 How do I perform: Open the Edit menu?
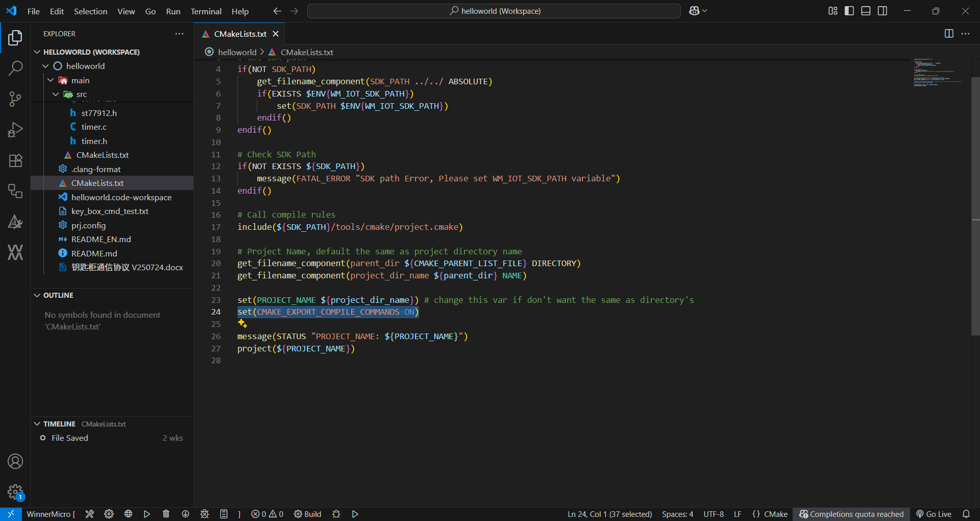click(x=57, y=11)
